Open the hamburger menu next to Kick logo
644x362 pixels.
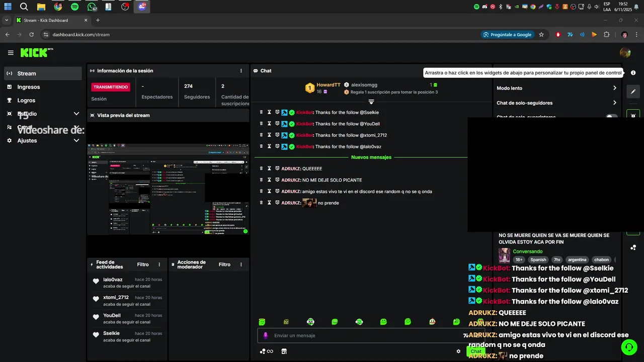tap(11, 53)
